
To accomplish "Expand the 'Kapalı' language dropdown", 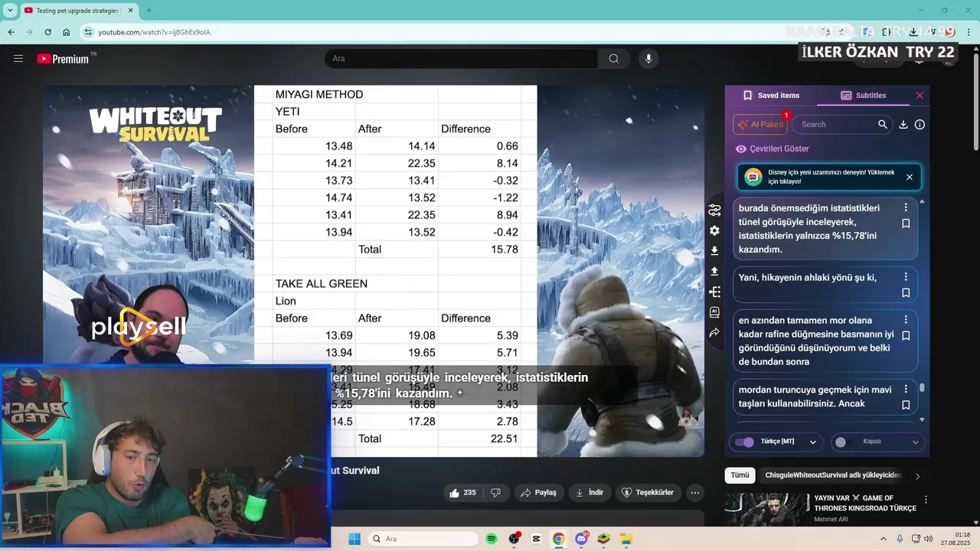I will [915, 442].
